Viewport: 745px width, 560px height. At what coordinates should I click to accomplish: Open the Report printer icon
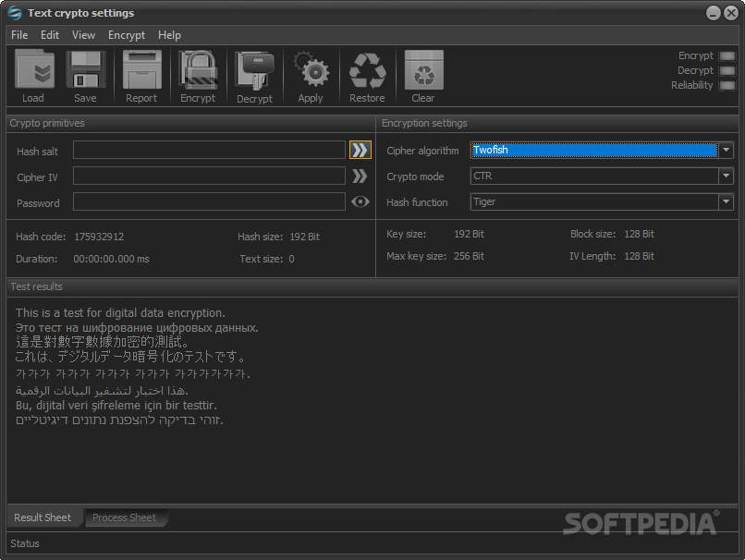click(x=142, y=70)
